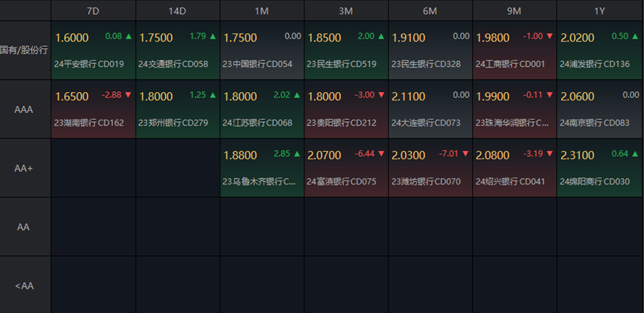This screenshot has height=313, width=644.
Task: Click the 24南京银行CD083 bond name
Action: [x=594, y=123]
